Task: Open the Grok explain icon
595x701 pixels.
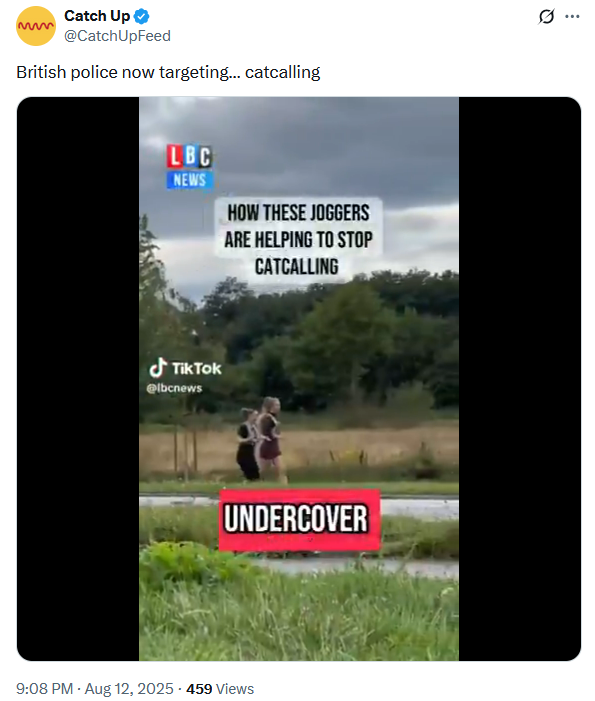Action: (546, 17)
